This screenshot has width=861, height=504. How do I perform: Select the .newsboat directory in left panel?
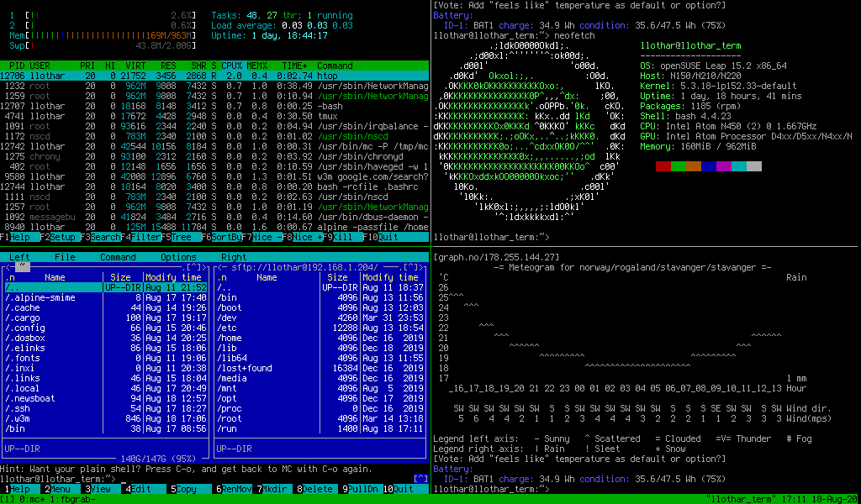pos(34,398)
